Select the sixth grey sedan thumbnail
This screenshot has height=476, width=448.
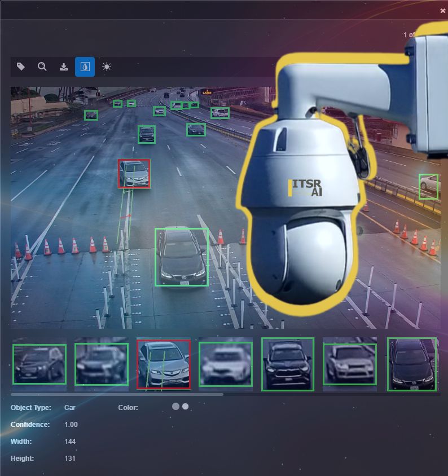(350, 364)
